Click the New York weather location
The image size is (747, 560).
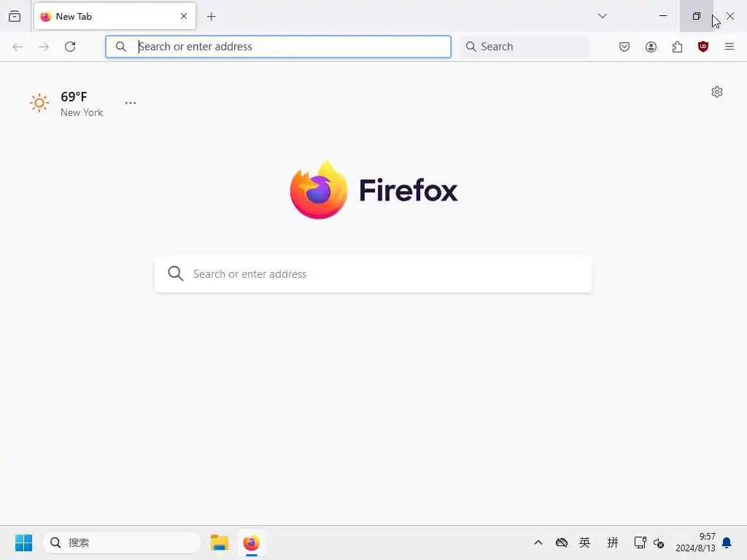point(82,113)
